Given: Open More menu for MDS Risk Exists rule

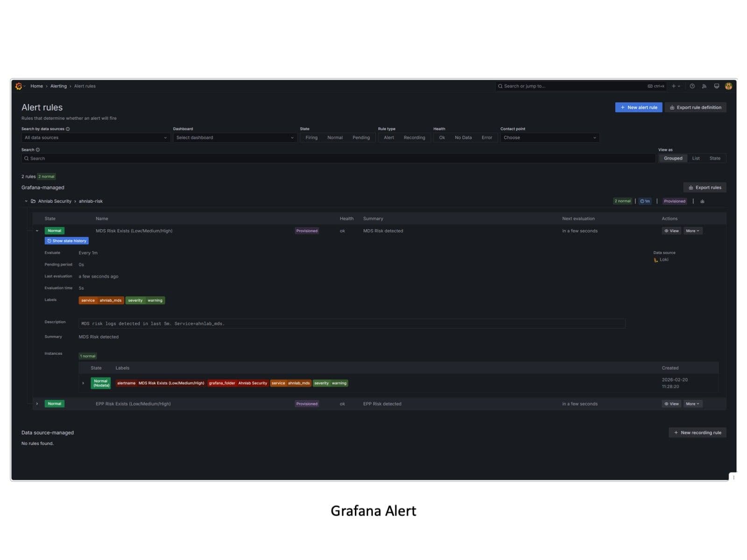Looking at the screenshot, I should (693, 231).
